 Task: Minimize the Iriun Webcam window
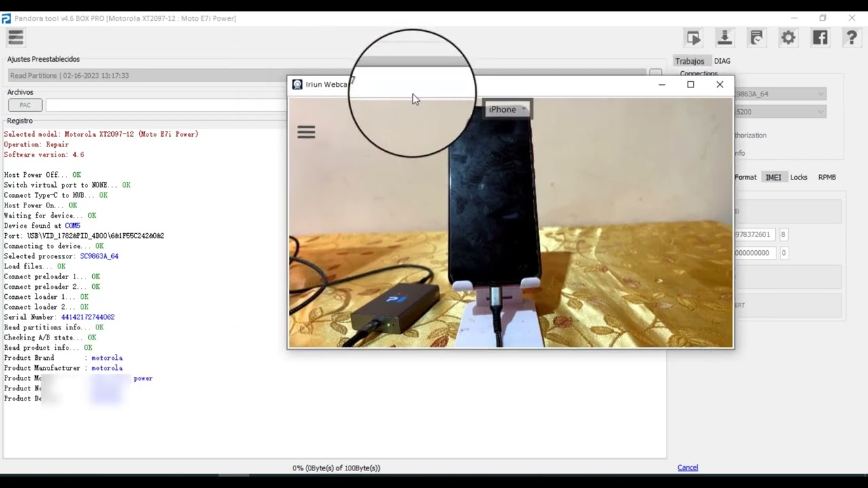click(662, 85)
